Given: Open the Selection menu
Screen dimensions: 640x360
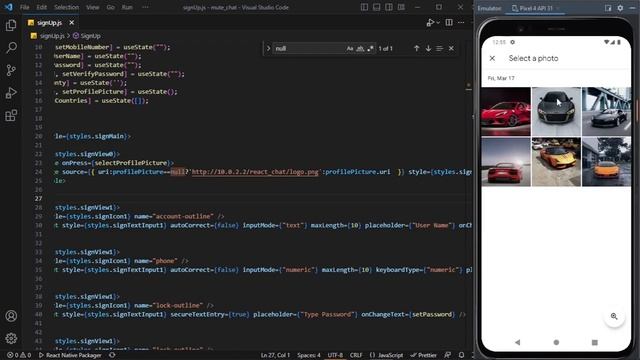Looking at the screenshot, I should point(66,7).
